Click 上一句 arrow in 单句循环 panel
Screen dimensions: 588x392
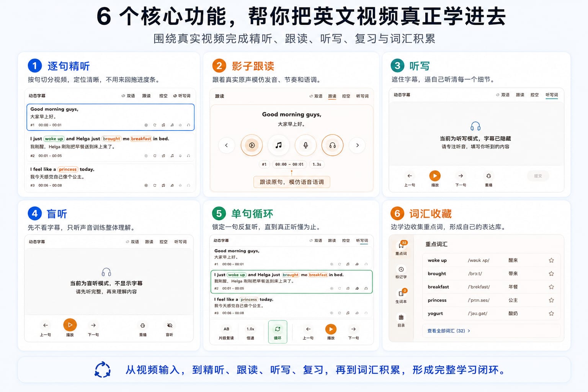point(308,329)
